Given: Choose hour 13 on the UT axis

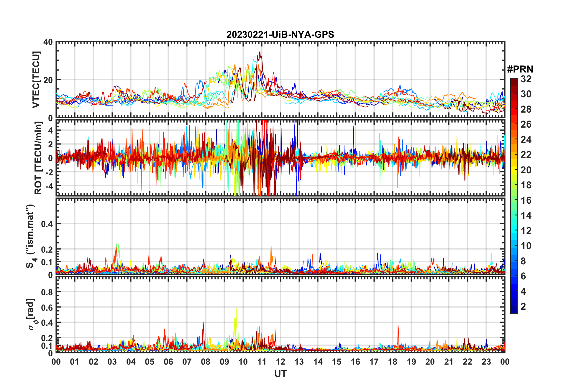Looking at the screenshot, I should [x=299, y=362].
